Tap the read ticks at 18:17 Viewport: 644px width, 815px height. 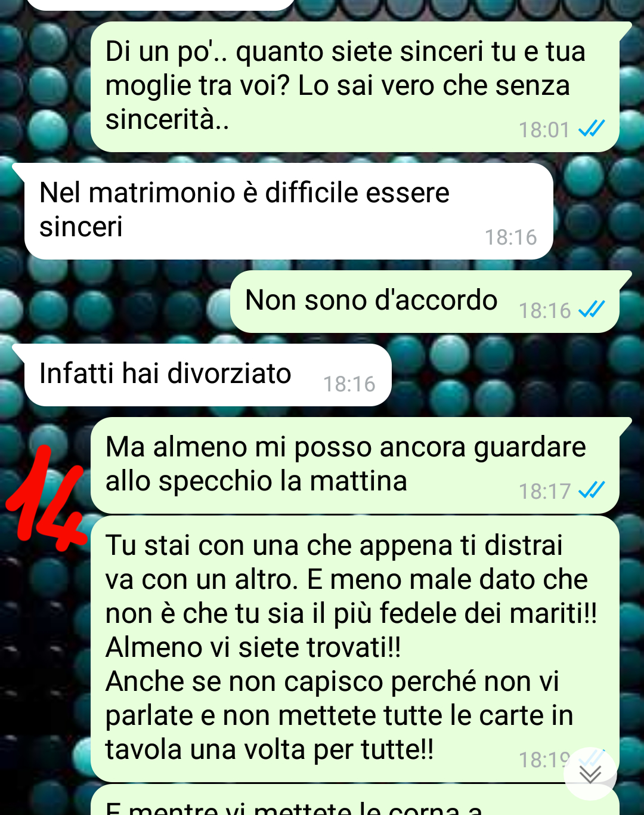(592, 490)
